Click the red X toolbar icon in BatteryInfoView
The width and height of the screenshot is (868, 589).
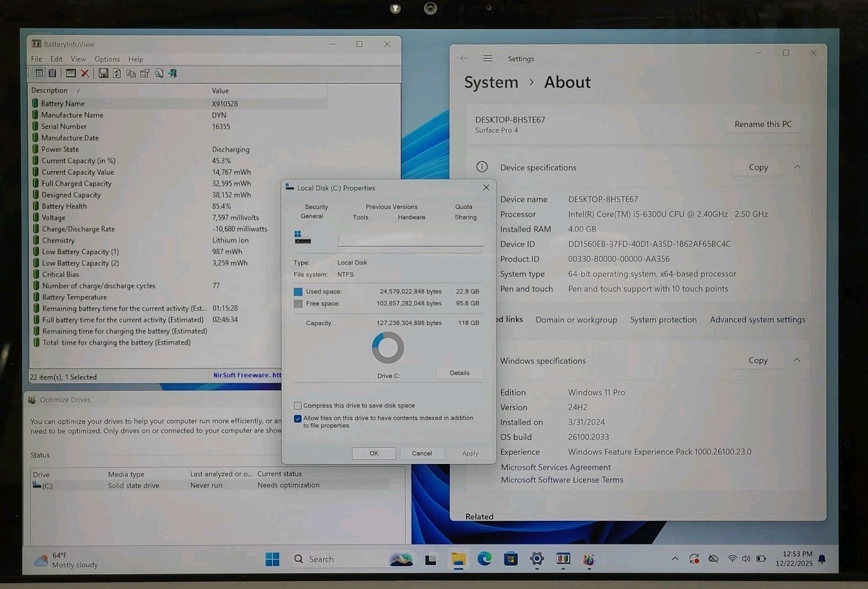pyautogui.click(x=84, y=74)
